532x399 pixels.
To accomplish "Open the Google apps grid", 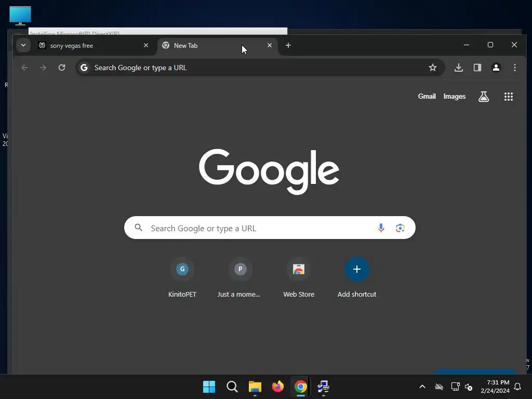I will pyautogui.click(x=508, y=97).
